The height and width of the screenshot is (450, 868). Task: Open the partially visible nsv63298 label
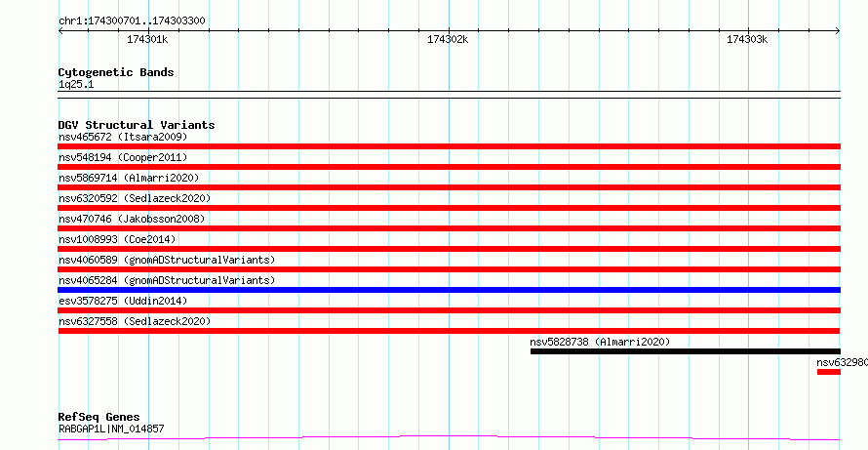click(x=842, y=362)
